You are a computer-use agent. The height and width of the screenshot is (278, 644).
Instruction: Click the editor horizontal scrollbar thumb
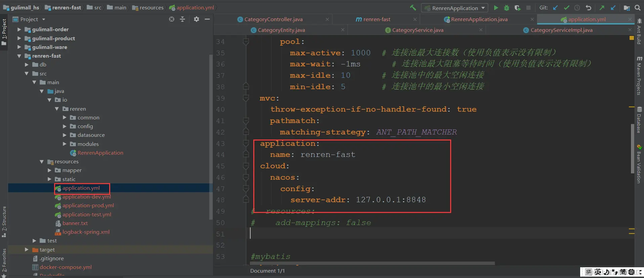pos(373,263)
